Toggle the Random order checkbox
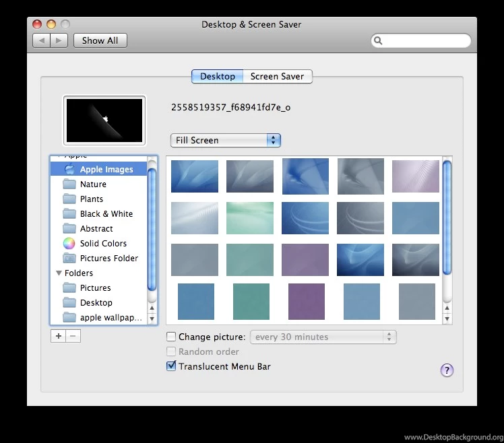Screen dimensions: 504x443 (171, 351)
